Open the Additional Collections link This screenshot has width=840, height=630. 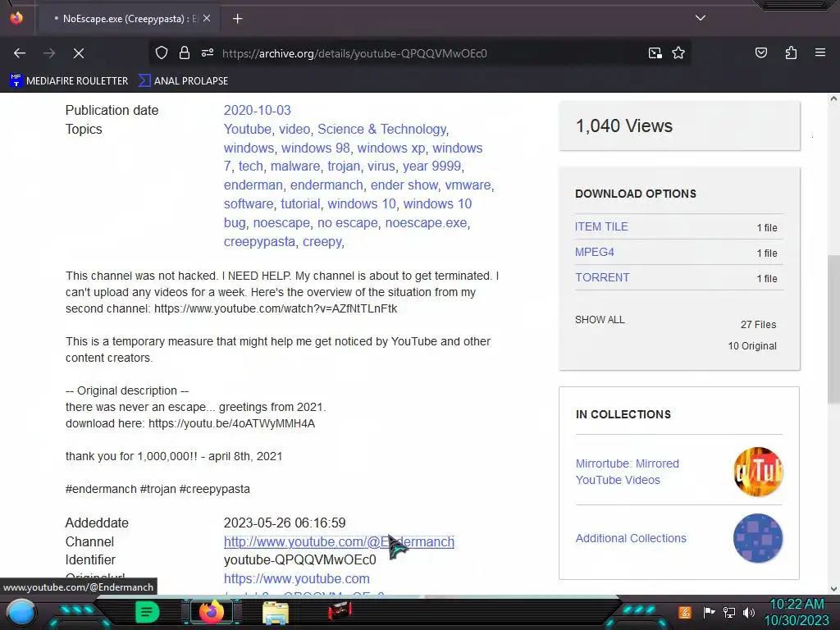point(631,538)
